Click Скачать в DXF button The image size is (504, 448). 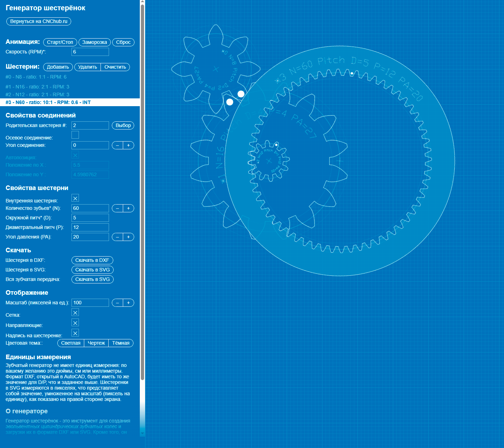pos(92,260)
